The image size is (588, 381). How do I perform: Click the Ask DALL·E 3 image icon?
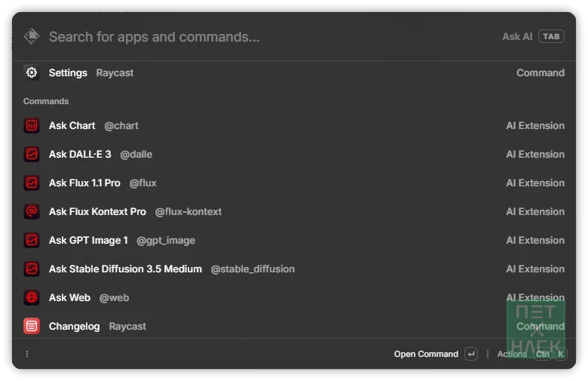pos(32,154)
